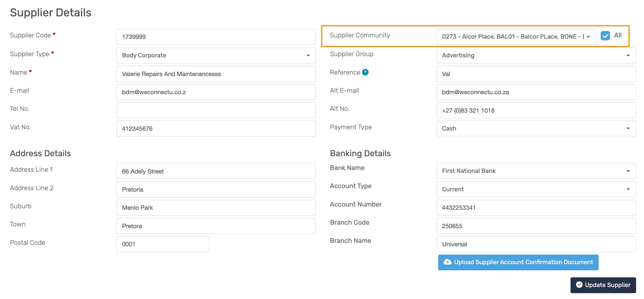This screenshot has width=644, height=299.
Task: Open the Supplier Group dropdown
Action: click(x=536, y=56)
